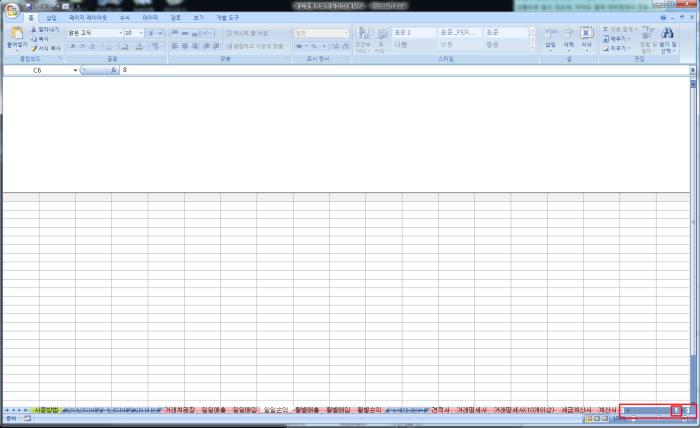Select the 거래처현황 sheet tab
Image resolution: width=700 pixels, height=428 pixels.
[x=180, y=410]
